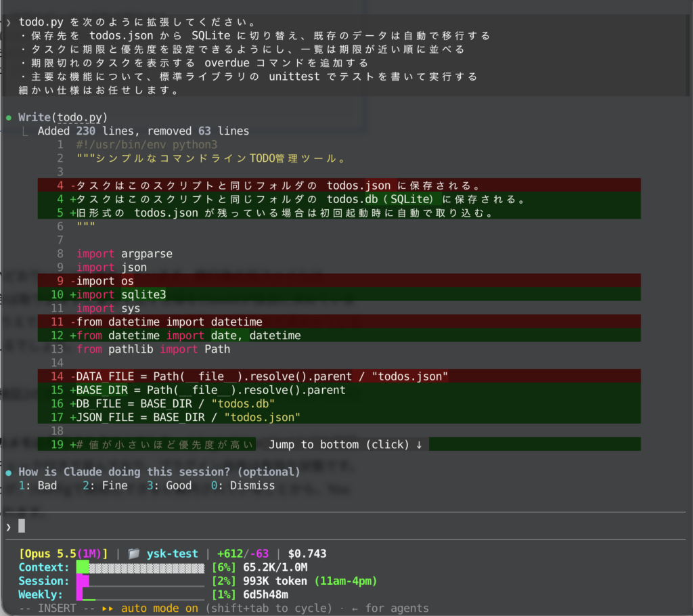Click the "[6%]" context percentage

[x=224, y=567]
